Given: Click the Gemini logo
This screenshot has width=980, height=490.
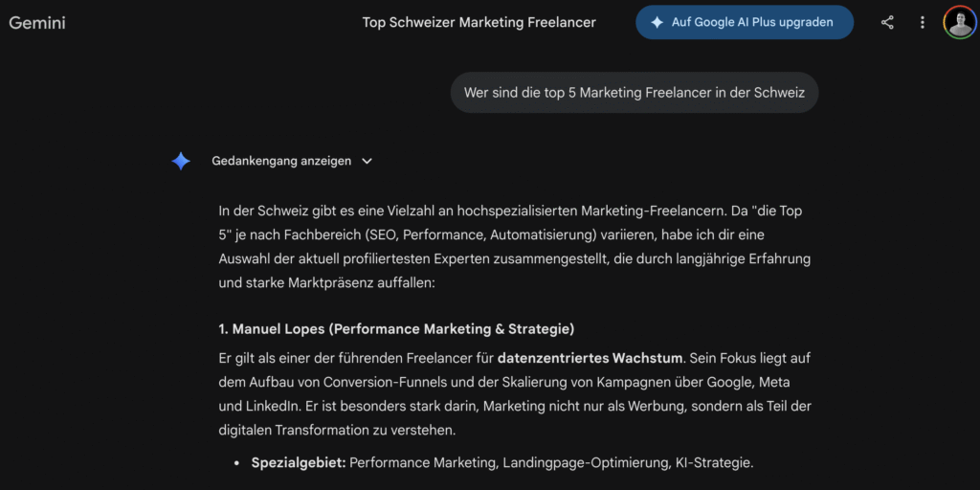Looking at the screenshot, I should 37,22.
